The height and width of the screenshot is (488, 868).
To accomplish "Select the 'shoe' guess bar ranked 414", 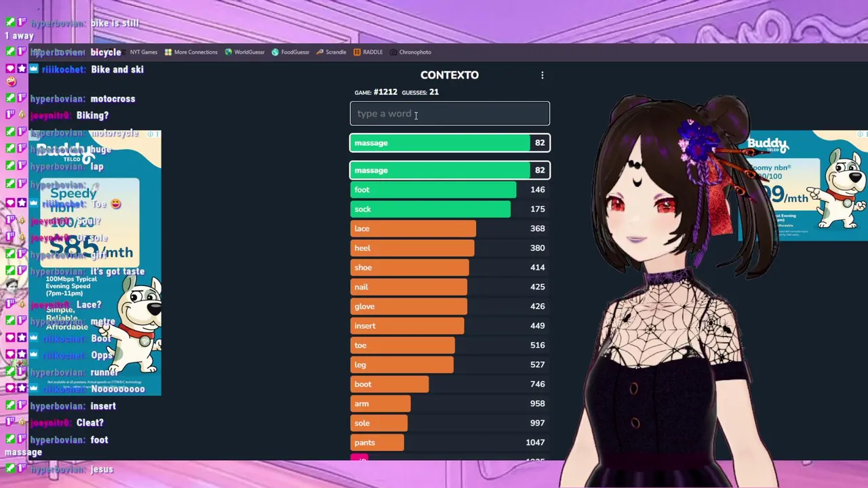I will (450, 267).
